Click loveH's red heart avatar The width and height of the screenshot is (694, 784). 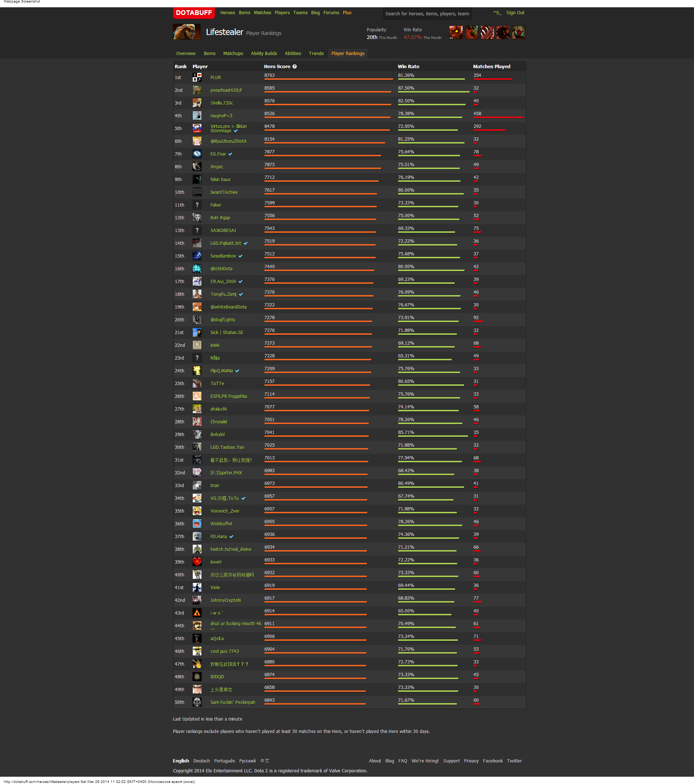coord(197,562)
